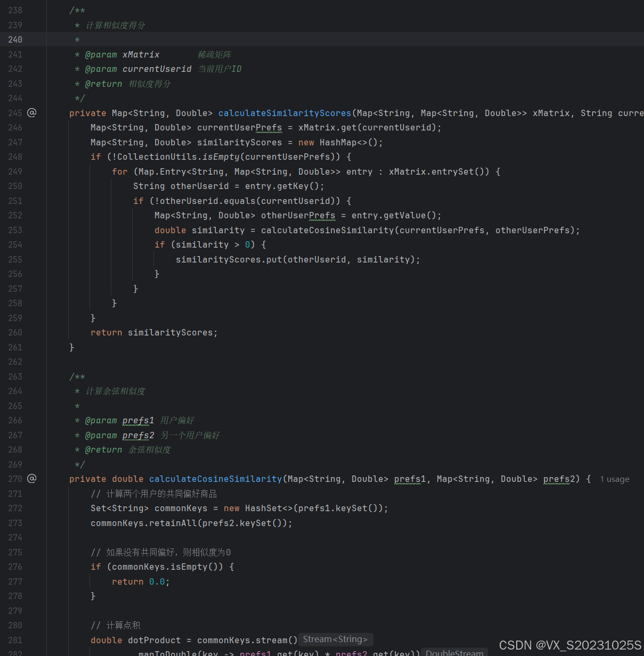Click 'if (commonKeys.isEmpty()) {' line
644x656 pixels.
click(x=162, y=567)
